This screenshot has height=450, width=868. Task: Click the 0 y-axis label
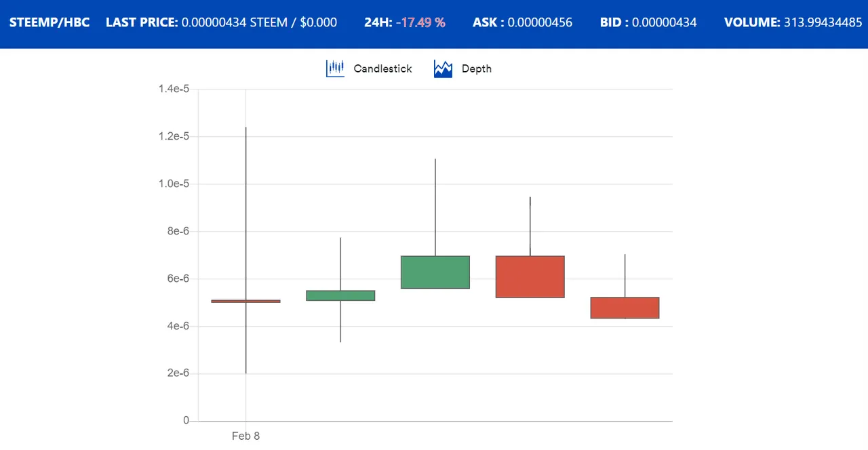(x=186, y=421)
